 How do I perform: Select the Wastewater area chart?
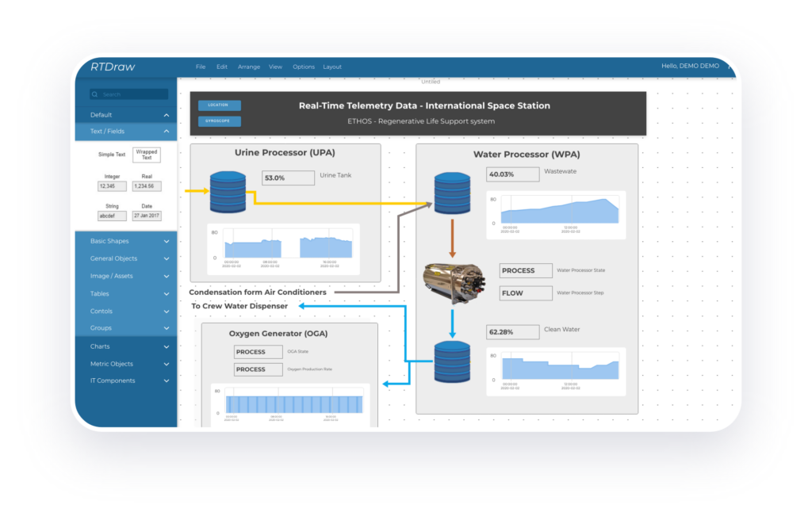(x=556, y=215)
